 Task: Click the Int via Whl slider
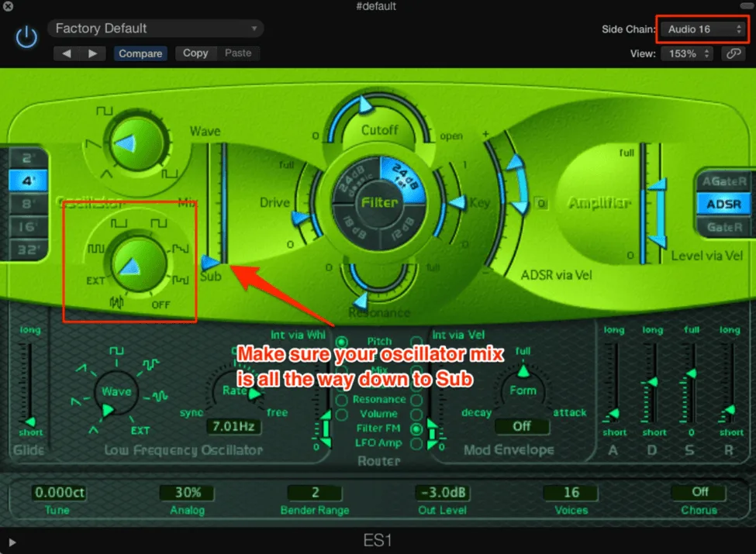click(326, 428)
